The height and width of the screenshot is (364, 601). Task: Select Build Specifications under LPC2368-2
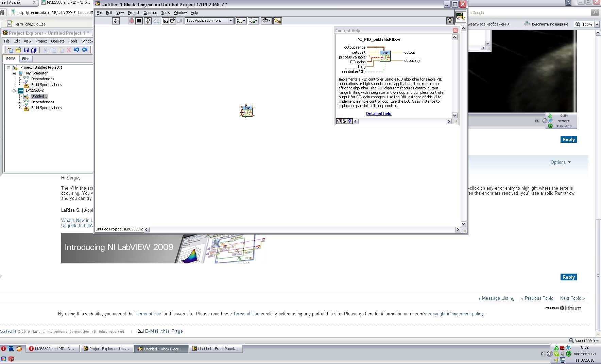pos(47,108)
